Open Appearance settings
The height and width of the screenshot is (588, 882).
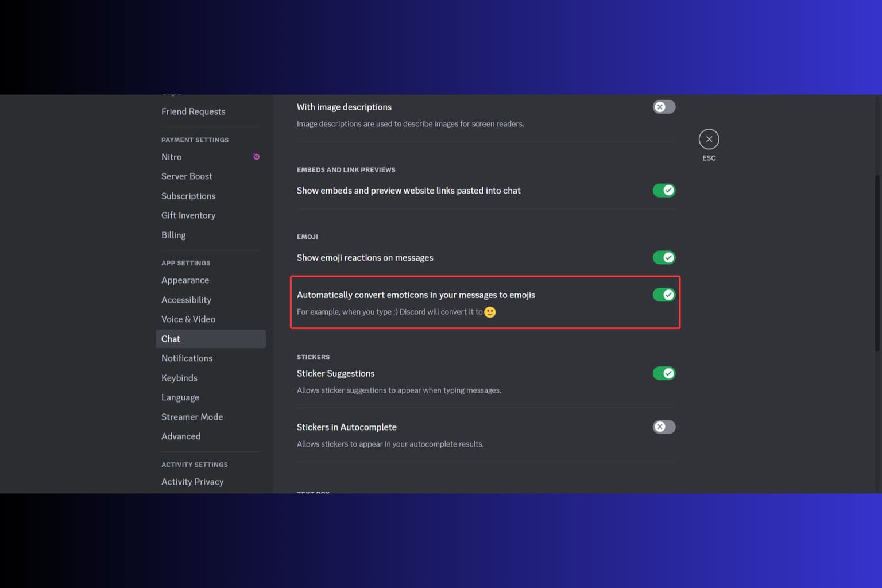[x=185, y=280]
